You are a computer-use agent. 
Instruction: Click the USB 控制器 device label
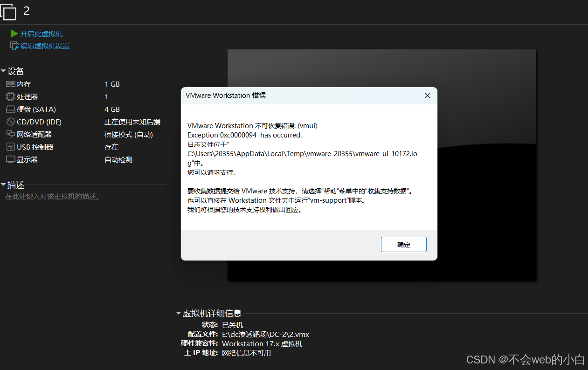tap(35, 147)
